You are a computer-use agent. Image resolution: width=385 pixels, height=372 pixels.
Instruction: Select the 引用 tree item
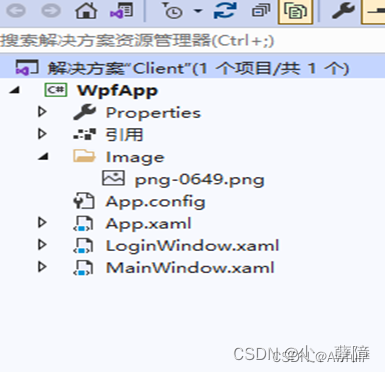click(124, 135)
